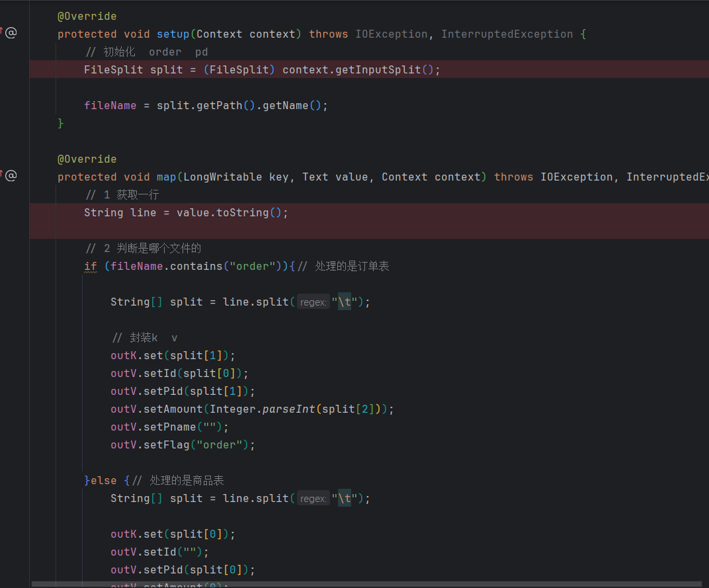Click the else keyword of the branch
Screen dimensions: 709x588
point(103,481)
